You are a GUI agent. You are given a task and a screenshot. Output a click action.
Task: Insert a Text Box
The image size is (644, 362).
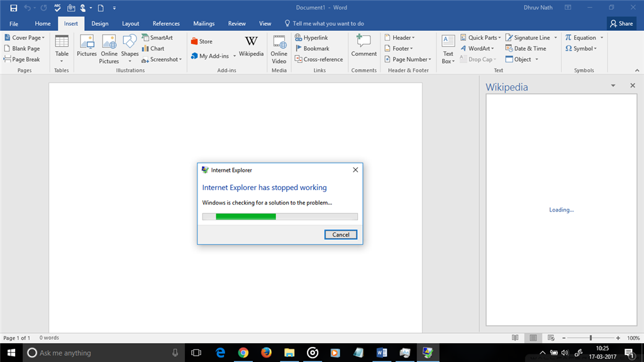click(448, 49)
